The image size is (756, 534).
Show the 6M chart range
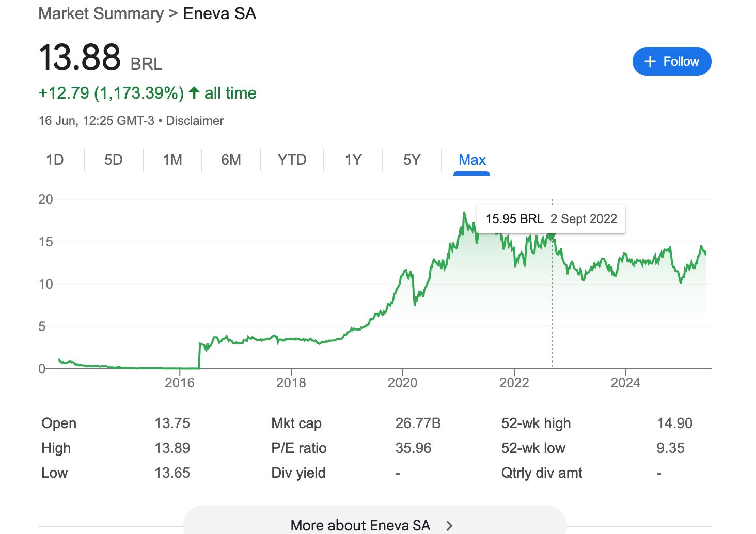pos(231,160)
